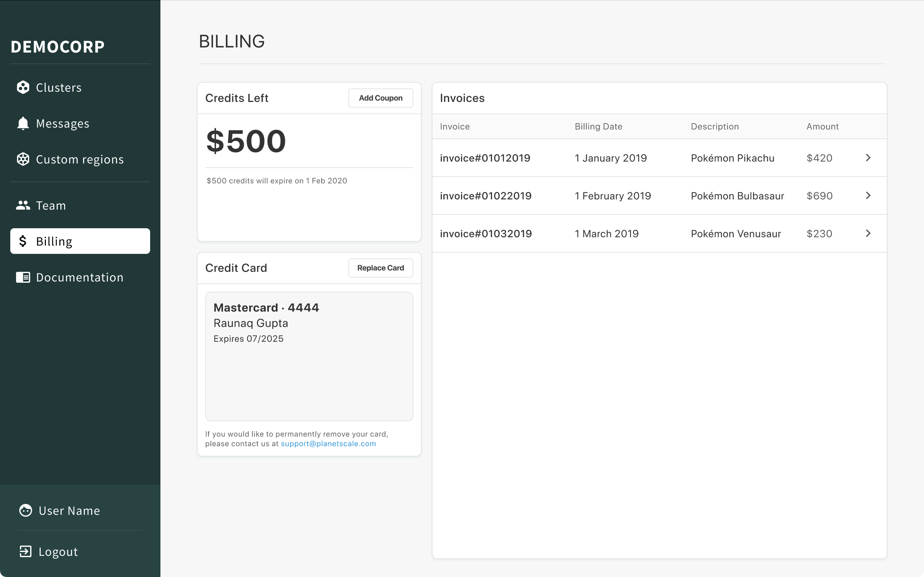Click the invoice#01022019 row text
Viewport: 924px width, 577px height.
point(485,196)
